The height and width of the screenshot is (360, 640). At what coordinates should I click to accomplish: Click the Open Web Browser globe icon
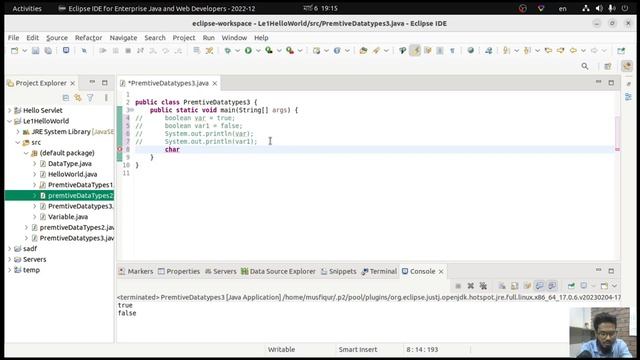pyautogui.click(x=471, y=51)
